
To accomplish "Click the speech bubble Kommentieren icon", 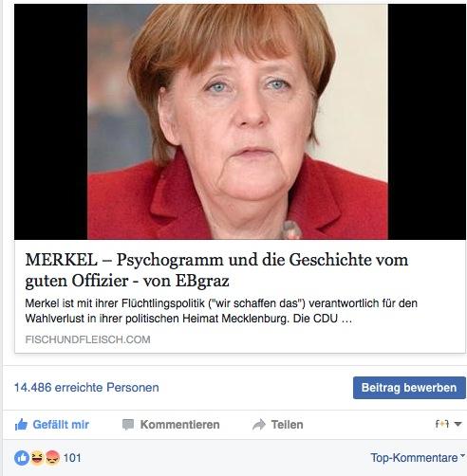I will pos(128,425).
